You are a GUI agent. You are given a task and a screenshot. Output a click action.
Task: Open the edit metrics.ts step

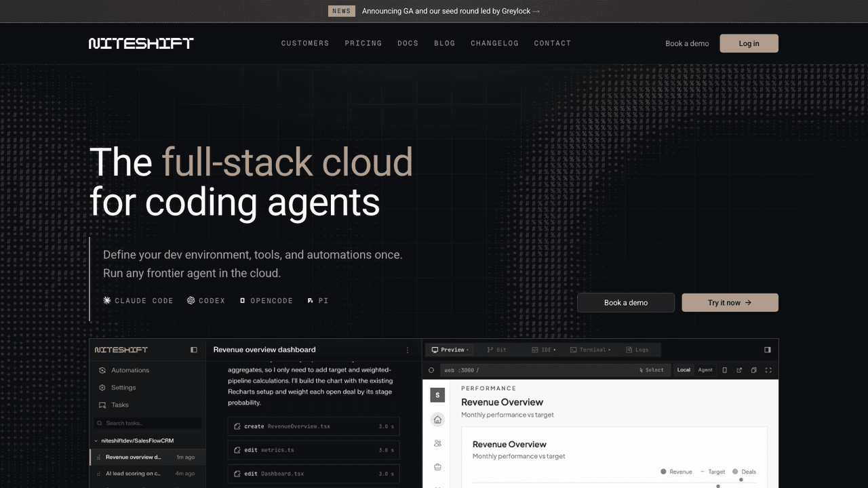pos(313,450)
